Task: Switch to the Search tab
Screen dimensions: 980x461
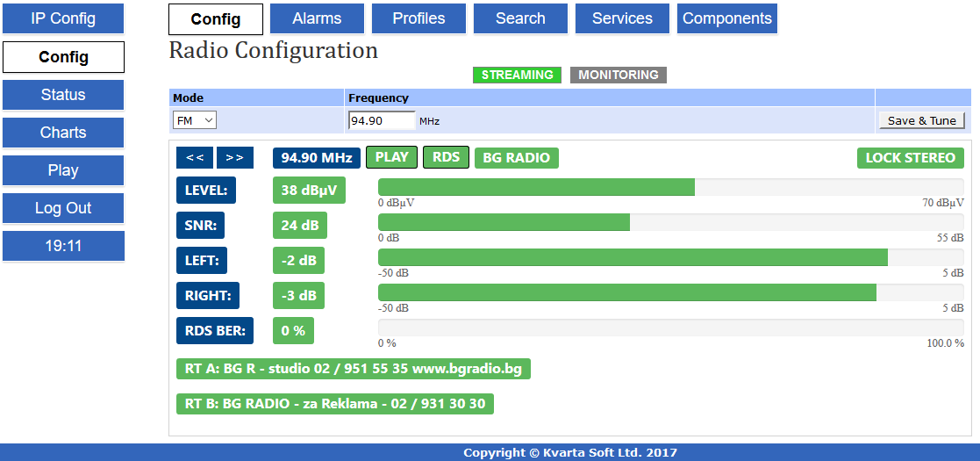Action: tap(520, 18)
